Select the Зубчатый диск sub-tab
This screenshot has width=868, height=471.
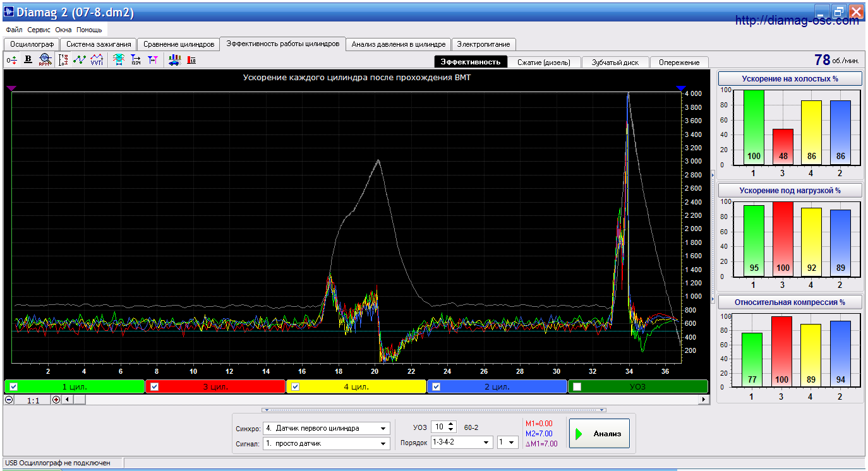615,62
